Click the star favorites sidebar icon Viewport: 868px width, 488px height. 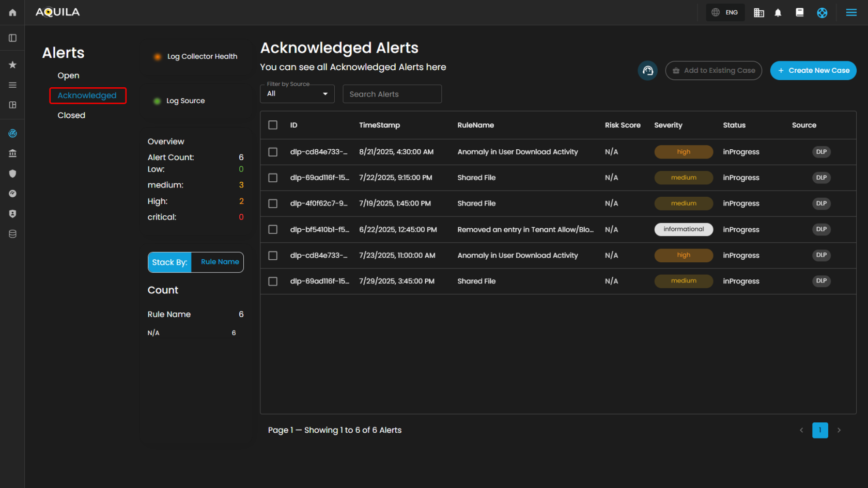(x=12, y=65)
